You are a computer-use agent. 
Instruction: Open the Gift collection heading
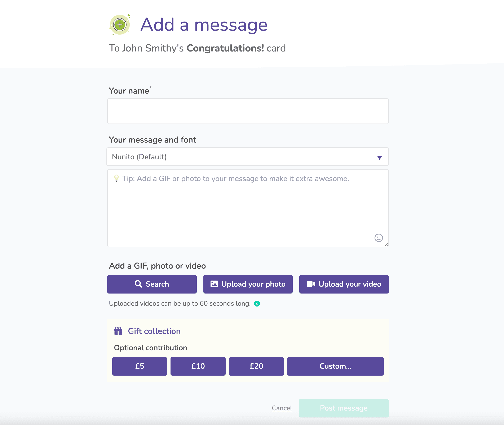(154, 331)
